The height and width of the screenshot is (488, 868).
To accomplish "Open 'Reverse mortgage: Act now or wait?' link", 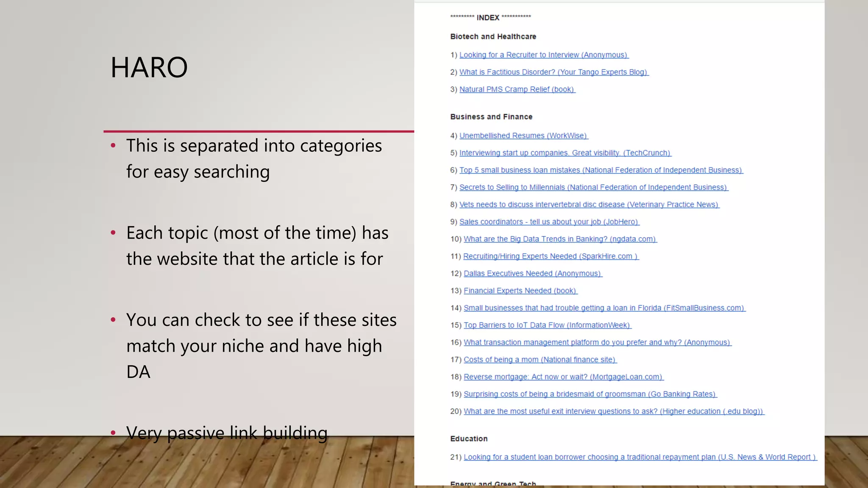I will 564,377.
